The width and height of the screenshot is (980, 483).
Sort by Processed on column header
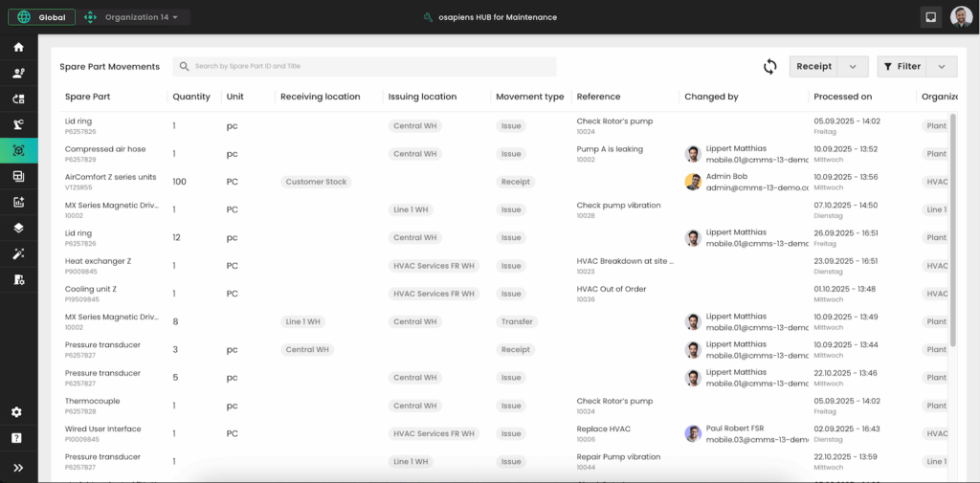(x=842, y=97)
